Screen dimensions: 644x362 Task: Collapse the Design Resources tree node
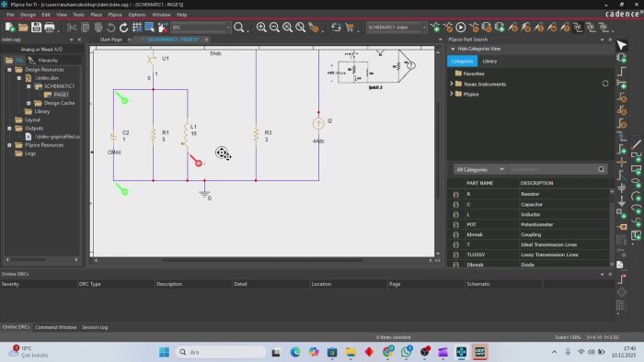(x=9, y=70)
